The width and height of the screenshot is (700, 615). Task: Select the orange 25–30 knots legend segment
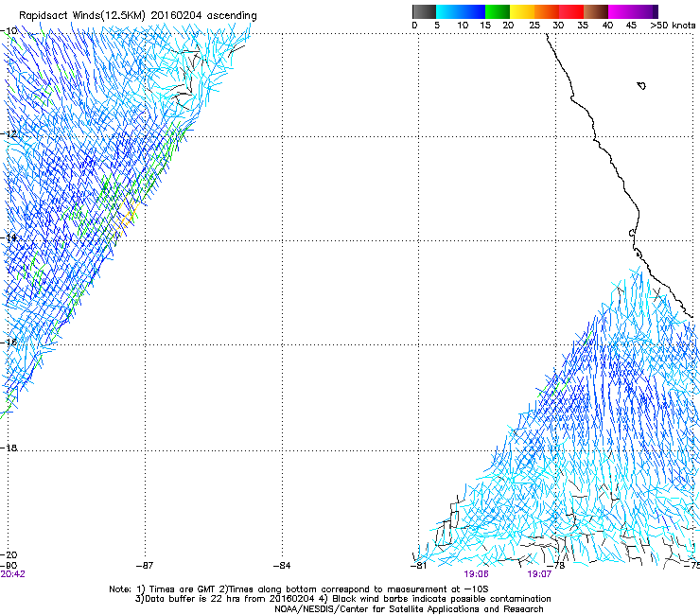pyautogui.click(x=547, y=11)
